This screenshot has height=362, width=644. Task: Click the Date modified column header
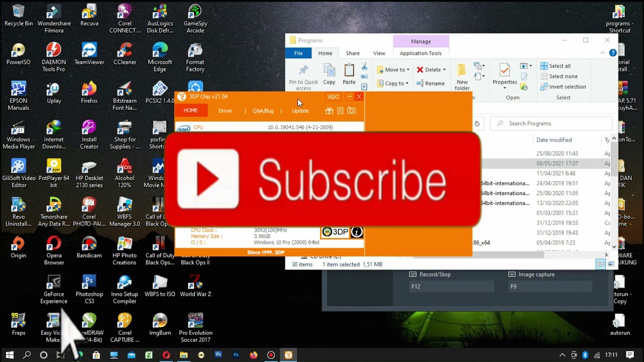(554, 140)
